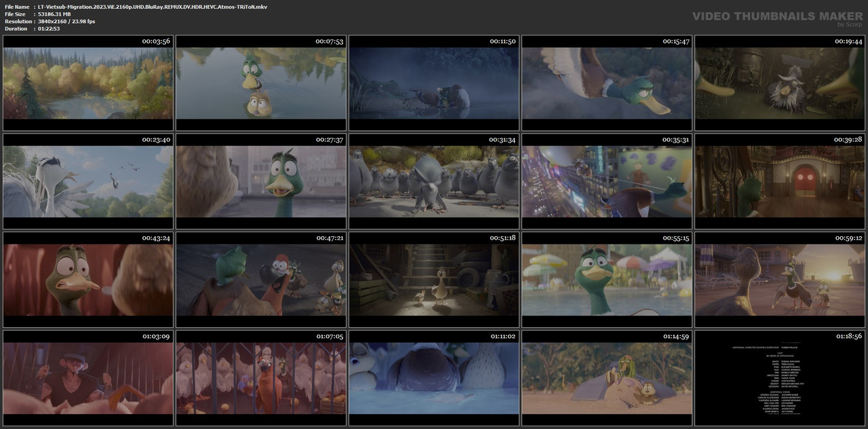Select the red door frame at 00:39:28

[x=780, y=181]
